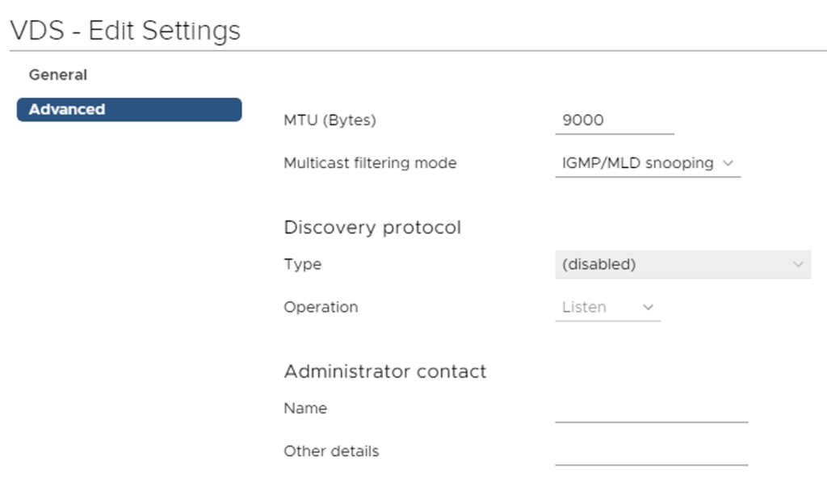Switch to the General settings tab

pos(58,75)
